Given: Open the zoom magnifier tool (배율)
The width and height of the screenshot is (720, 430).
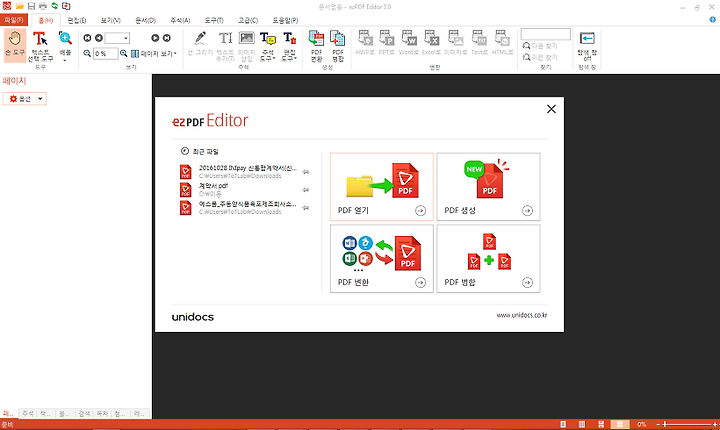Looking at the screenshot, I should pyautogui.click(x=65, y=46).
